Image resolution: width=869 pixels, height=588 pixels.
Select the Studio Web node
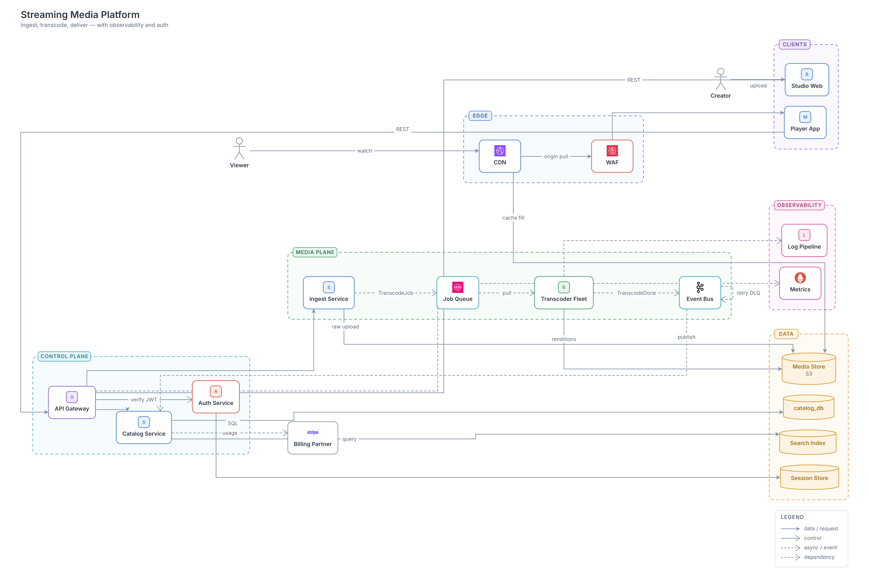pyautogui.click(x=807, y=80)
